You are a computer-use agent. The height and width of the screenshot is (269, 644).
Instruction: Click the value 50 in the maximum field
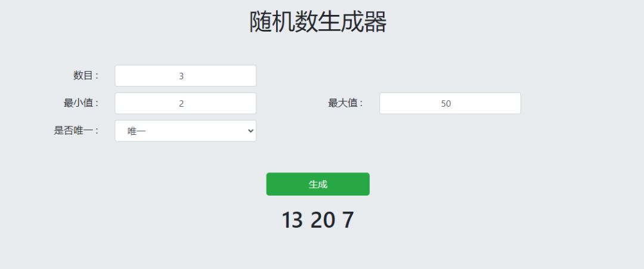[446, 104]
